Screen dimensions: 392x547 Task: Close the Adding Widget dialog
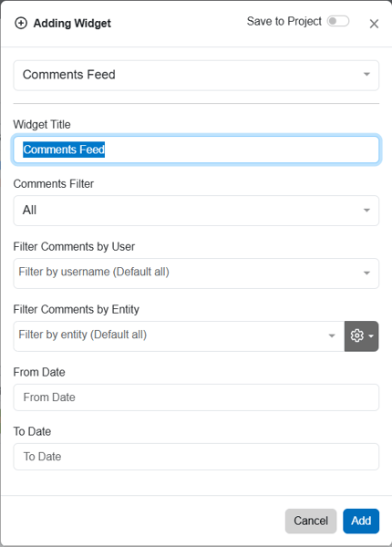(374, 24)
